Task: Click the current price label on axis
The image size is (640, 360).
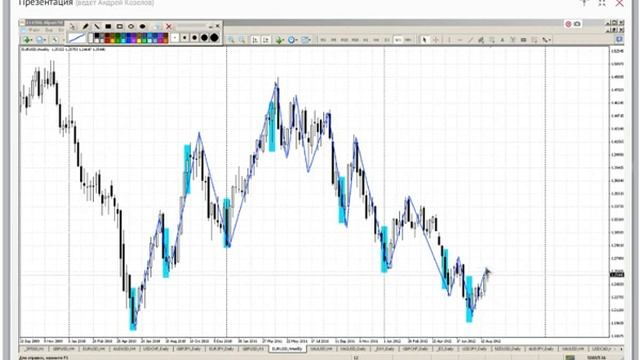Action: (617, 274)
